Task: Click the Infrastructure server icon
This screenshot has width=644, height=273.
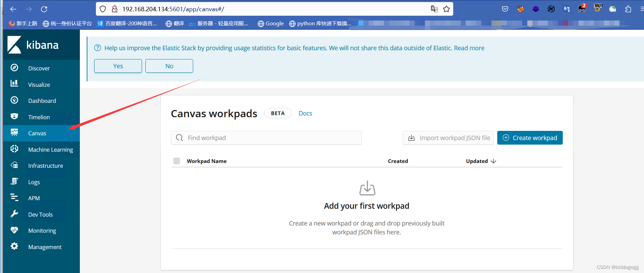Action: (x=14, y=165)
